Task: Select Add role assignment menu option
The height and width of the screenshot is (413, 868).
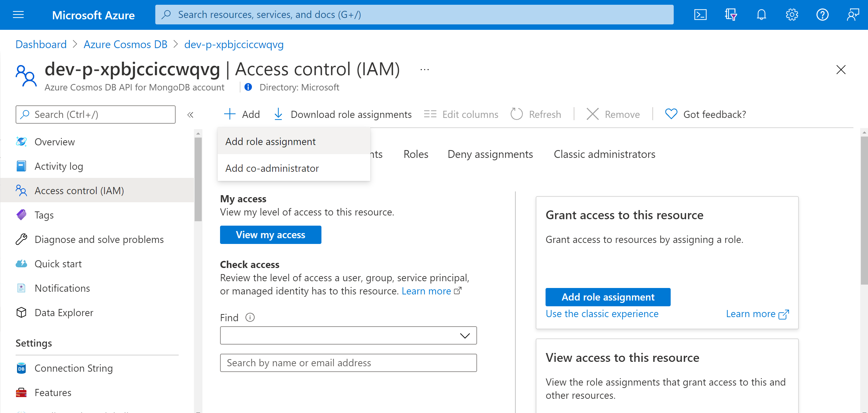Action: click(x=271, y=142)
